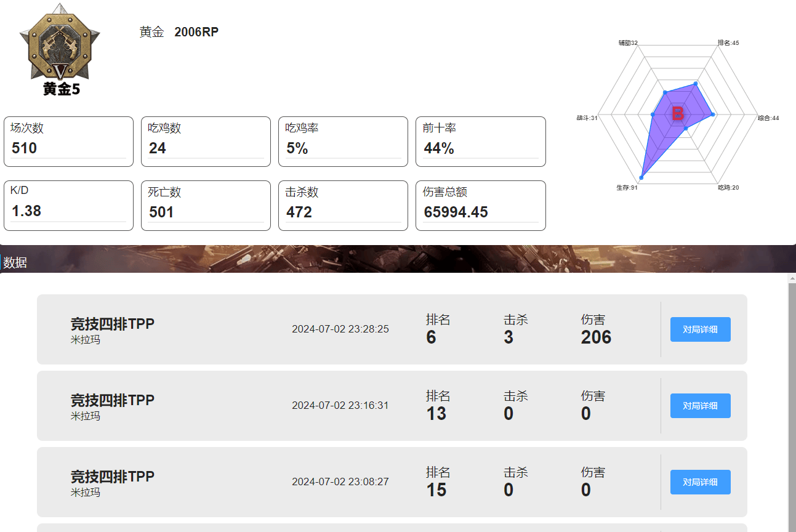Click the 吃鸡:20 radar axis label
The height and width of the screenshot is (532, 796).
(728, 187)
